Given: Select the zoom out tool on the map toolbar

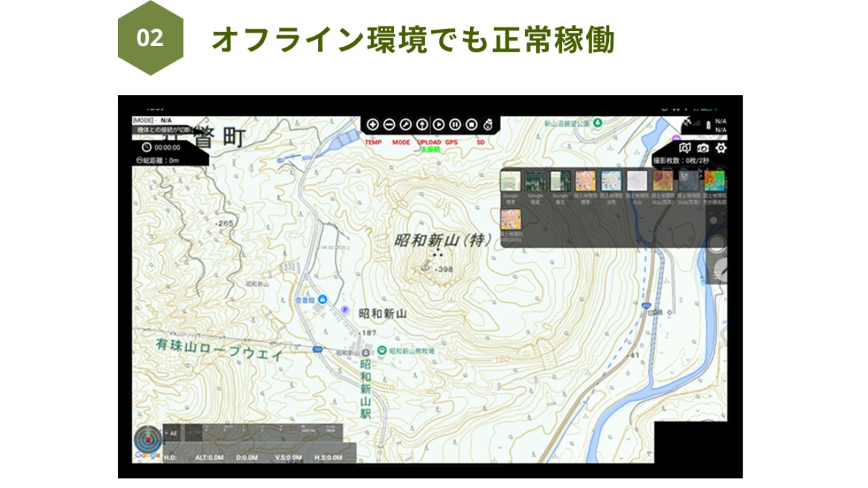Looking at the screenshot, I should (x=389, y=125).
